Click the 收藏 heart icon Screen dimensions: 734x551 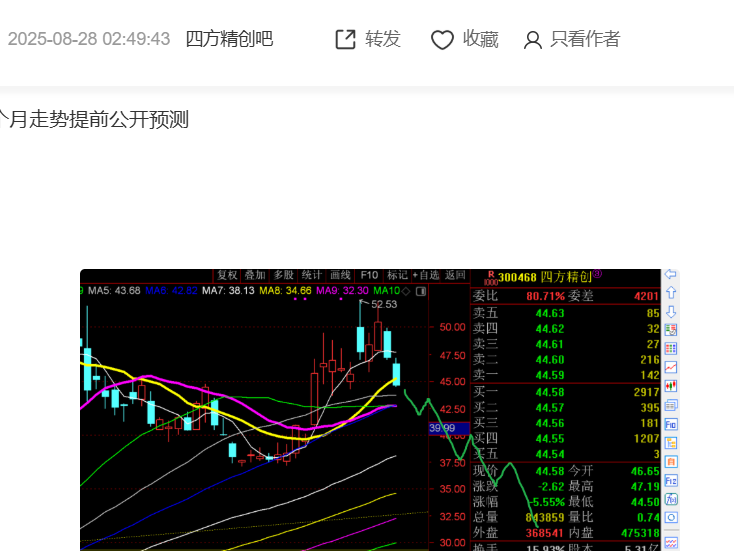442,40
